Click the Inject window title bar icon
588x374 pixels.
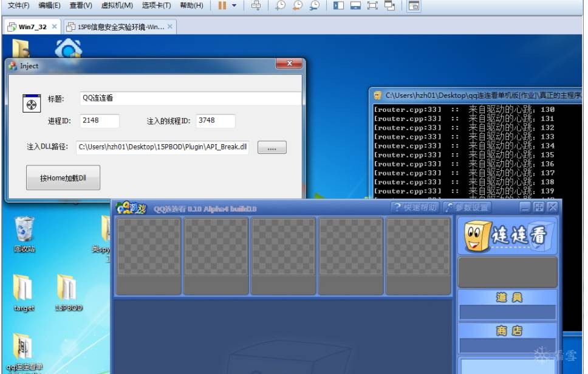(13, 66)
